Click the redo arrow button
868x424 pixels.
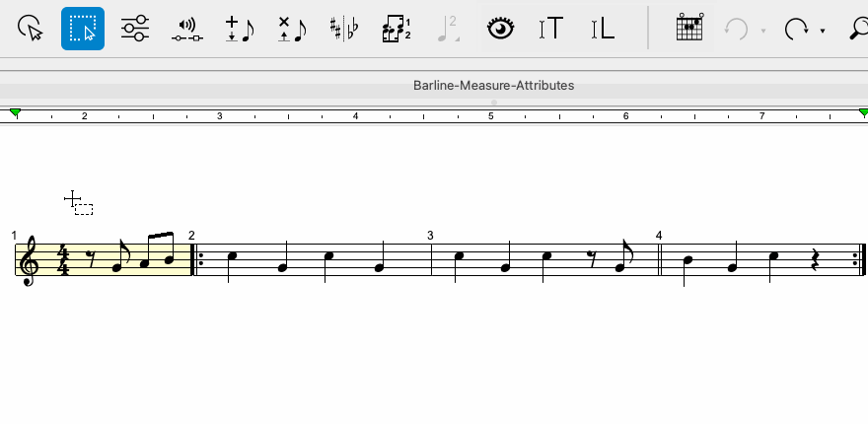point(796,29)
